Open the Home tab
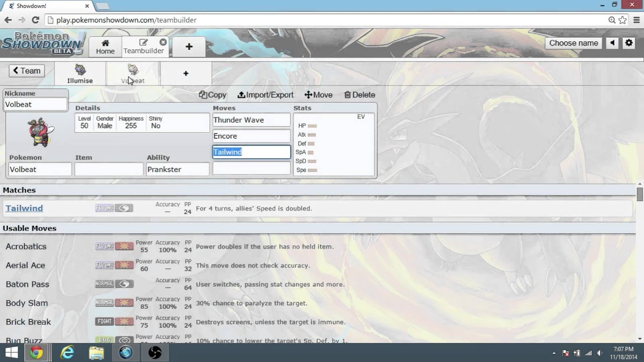644x362 pixels. click(x=105, y=47)
